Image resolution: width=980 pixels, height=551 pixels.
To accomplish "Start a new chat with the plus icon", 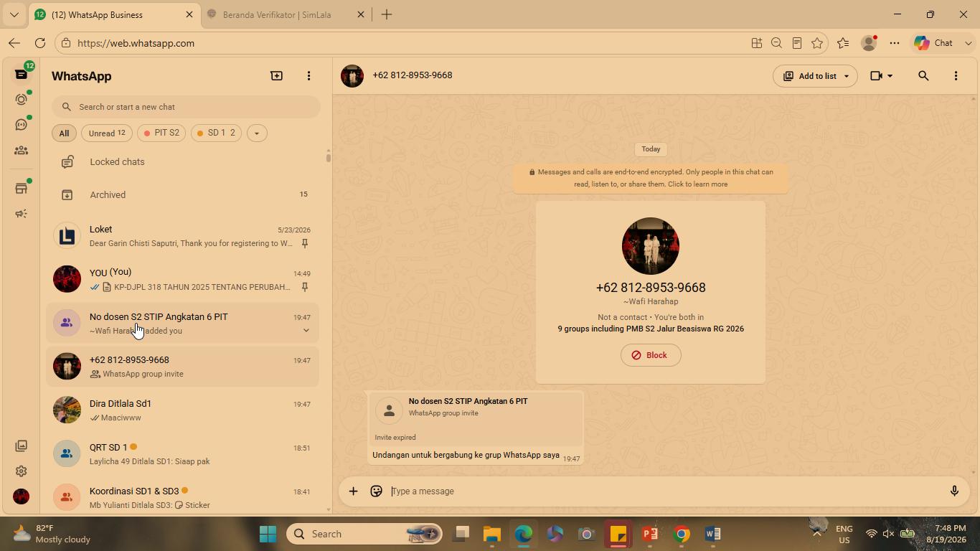I will (x=276, y=76).
